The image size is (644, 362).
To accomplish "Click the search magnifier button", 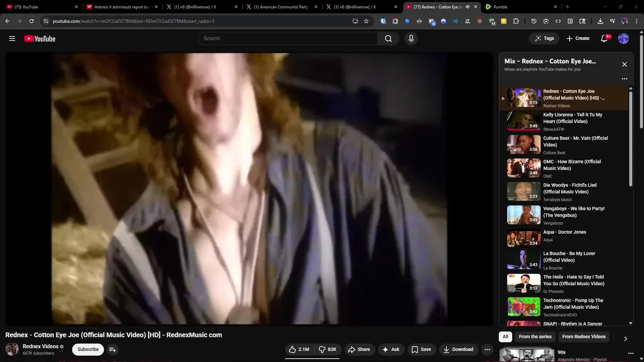I will 388,39.
